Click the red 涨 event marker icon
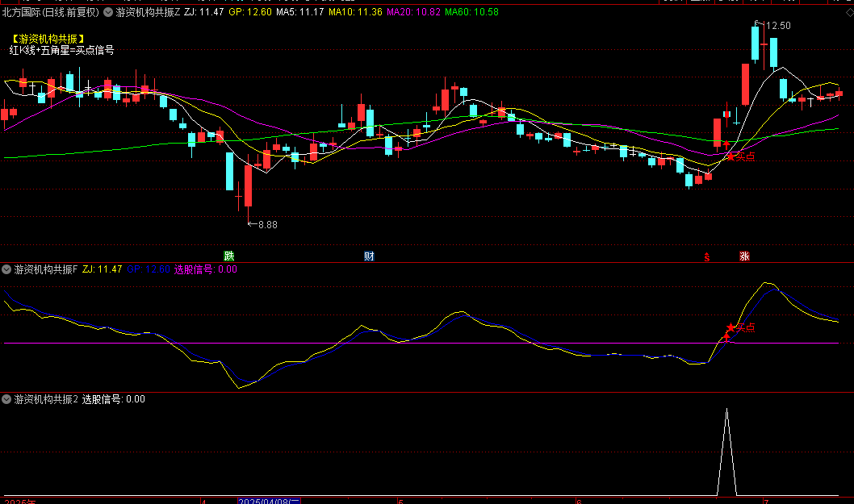 [744, 256]
